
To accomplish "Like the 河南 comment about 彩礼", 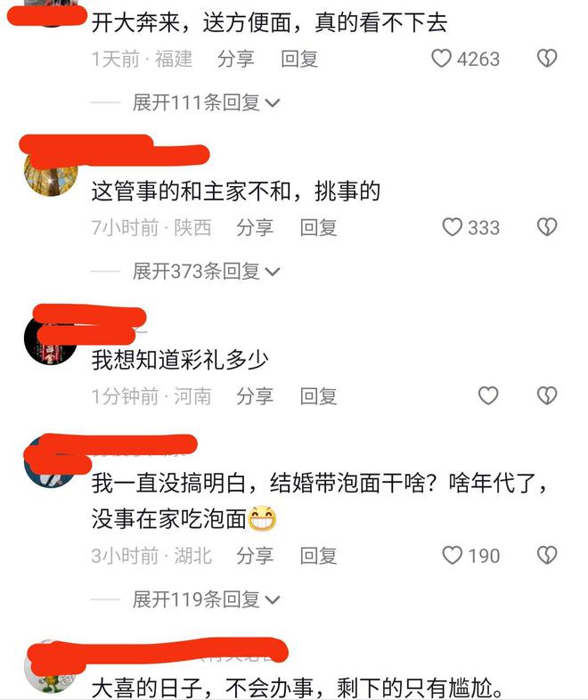I will point(488,395).
